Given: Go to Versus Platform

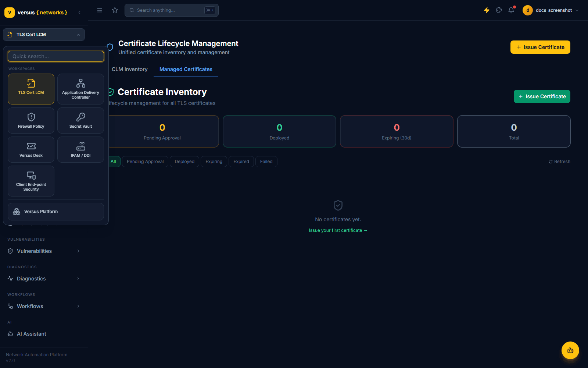Looking at the screenshot, I should [56, 212].
